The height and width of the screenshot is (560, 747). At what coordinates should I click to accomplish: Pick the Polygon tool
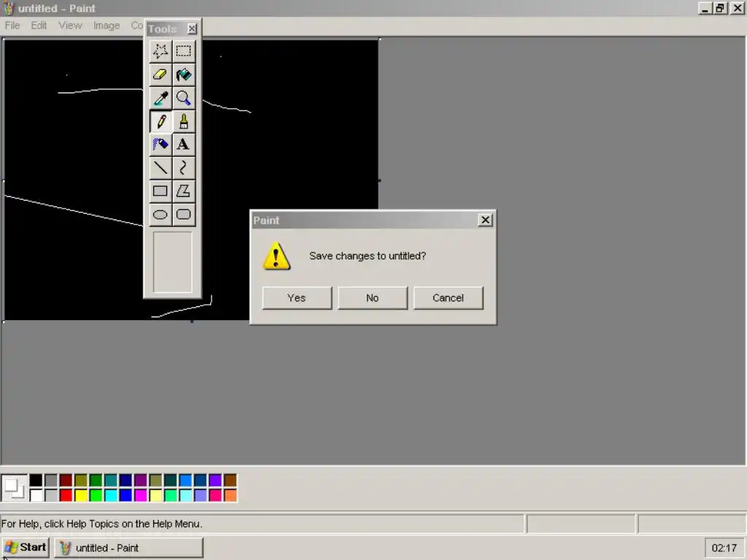(183, 191)
